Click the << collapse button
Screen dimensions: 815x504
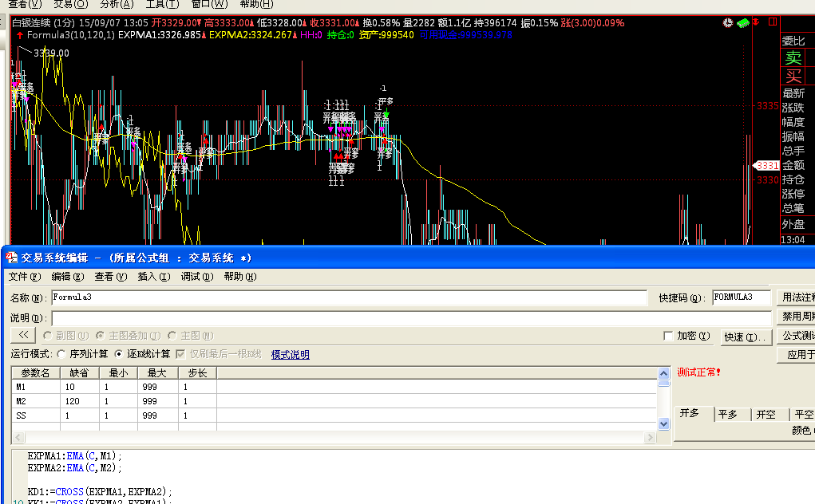(23, 335)
